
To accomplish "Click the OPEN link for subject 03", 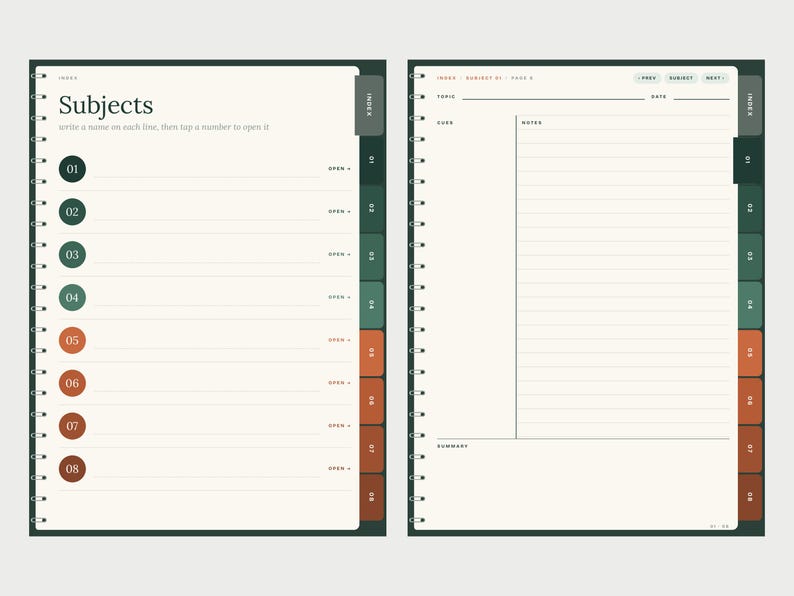I will (x=339, y=254).
